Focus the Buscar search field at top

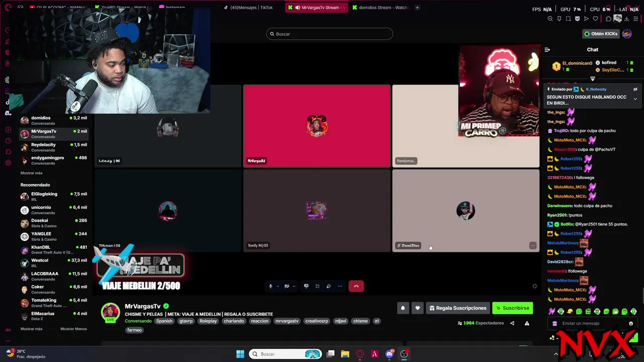pyautogui.click(x=330, y=34)
